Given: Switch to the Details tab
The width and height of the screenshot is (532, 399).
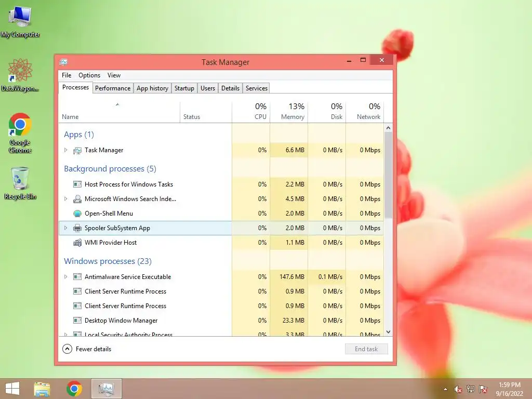Looking at the screenshot, I should pyautogui.click(x=230, y=88).
